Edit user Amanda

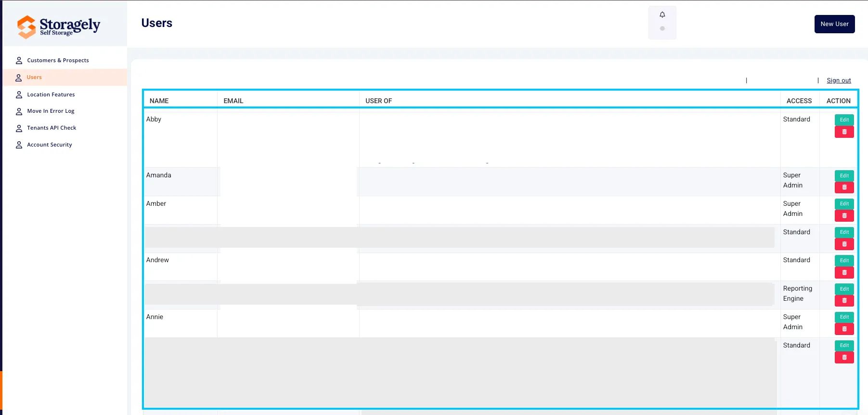844,175
